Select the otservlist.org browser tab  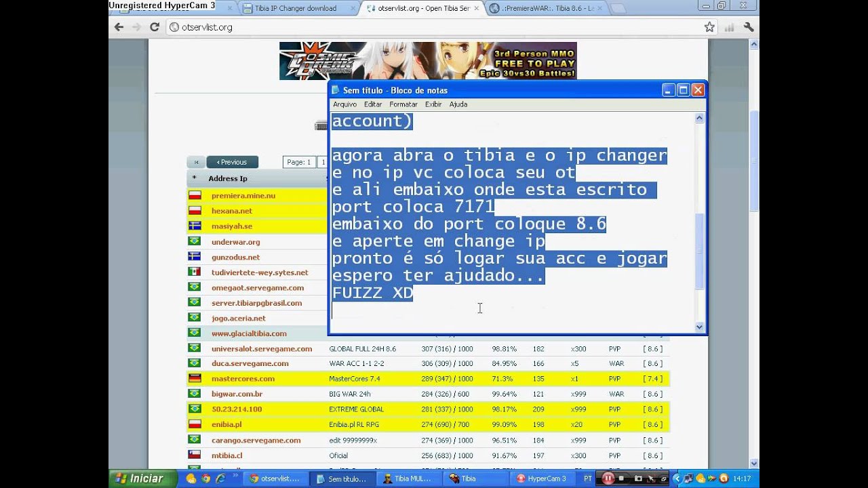(x=422, y=8)
